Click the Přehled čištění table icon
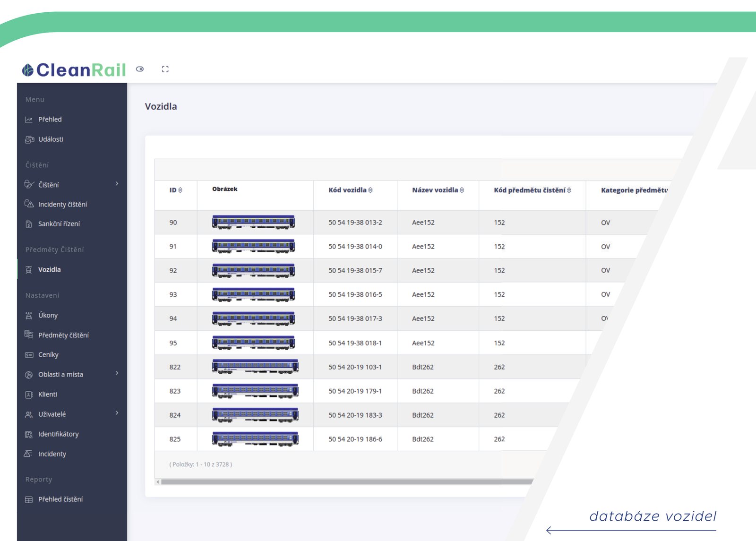The width and height of the screenshot is (756, 541). pos(29,499)
